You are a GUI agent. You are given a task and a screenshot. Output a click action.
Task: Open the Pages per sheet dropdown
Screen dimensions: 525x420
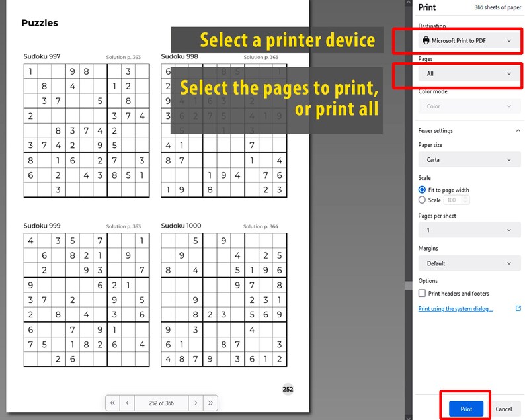point(469,230)
